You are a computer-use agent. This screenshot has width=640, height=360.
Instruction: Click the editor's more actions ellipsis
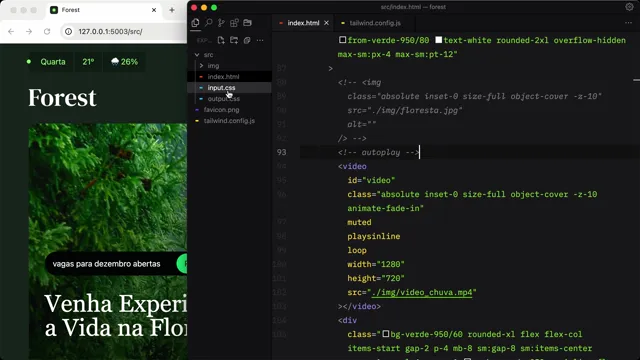pyautogui.click(x=628, y=23)
